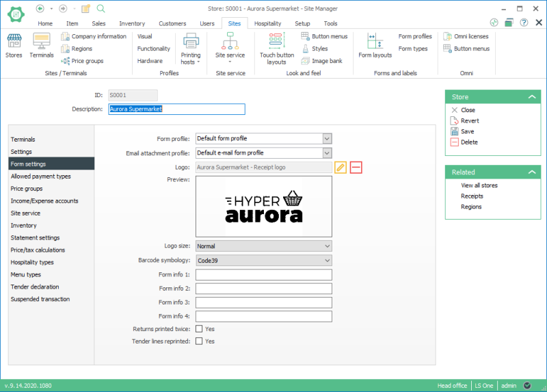Open back history dropdown arrow
This screenshot has height=392, width=547.
51,8
